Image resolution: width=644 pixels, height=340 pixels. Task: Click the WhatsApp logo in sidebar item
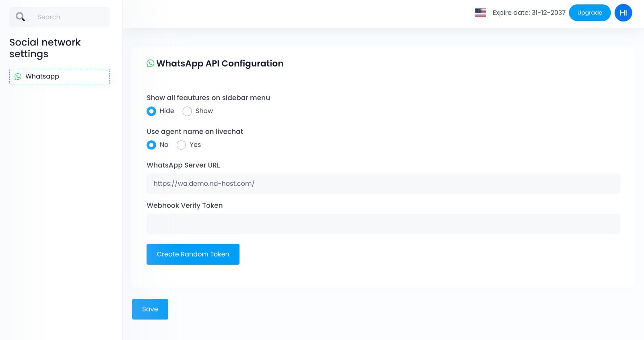tap(18, 77)
